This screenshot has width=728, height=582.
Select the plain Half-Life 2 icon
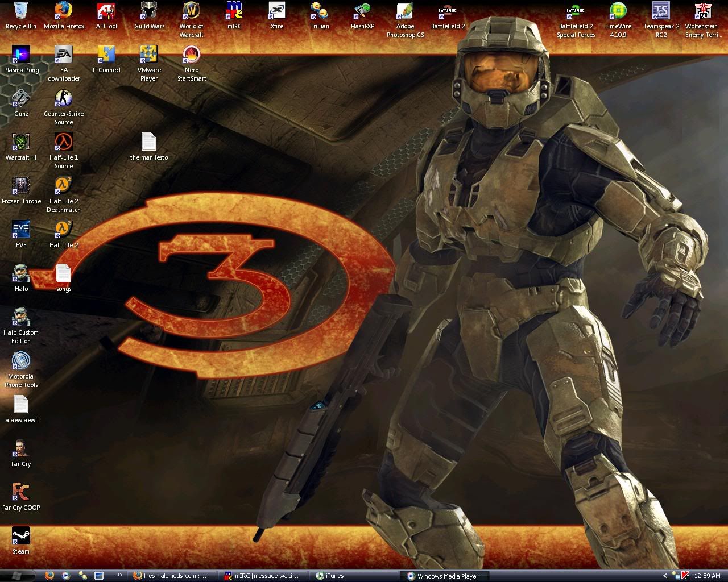pos(64,234)
